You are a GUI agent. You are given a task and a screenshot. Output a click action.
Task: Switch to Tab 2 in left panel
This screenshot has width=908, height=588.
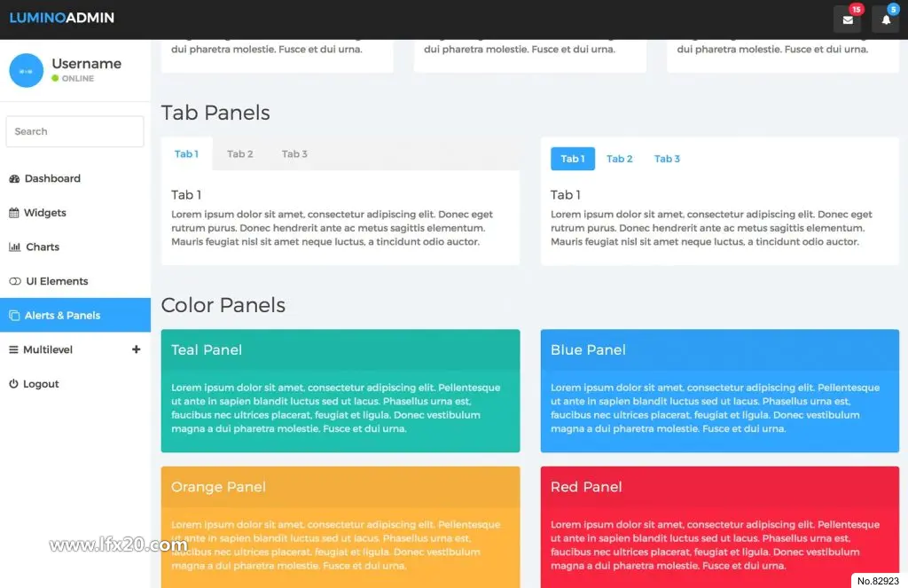239,154
